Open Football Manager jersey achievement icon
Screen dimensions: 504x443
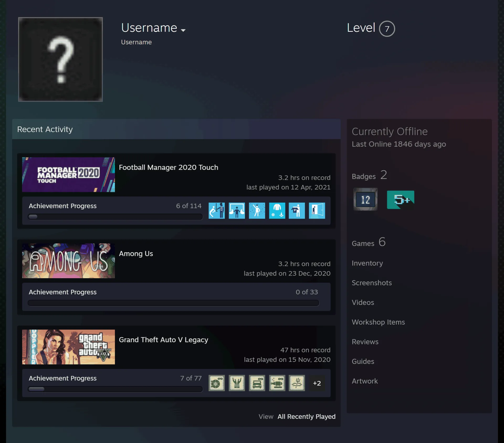(x=277, y=210)
